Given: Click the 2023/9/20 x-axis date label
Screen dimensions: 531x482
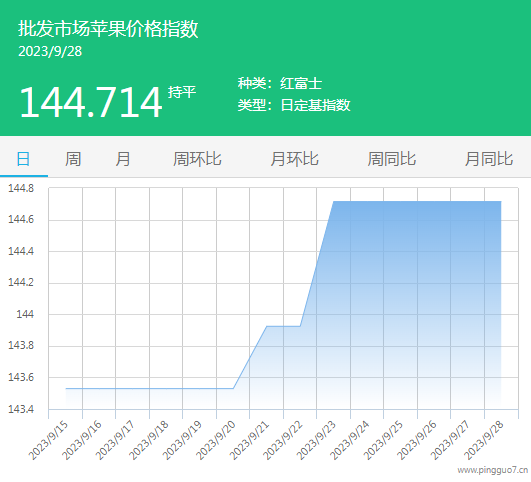Looking at the screenshot, I should (215, 440).
